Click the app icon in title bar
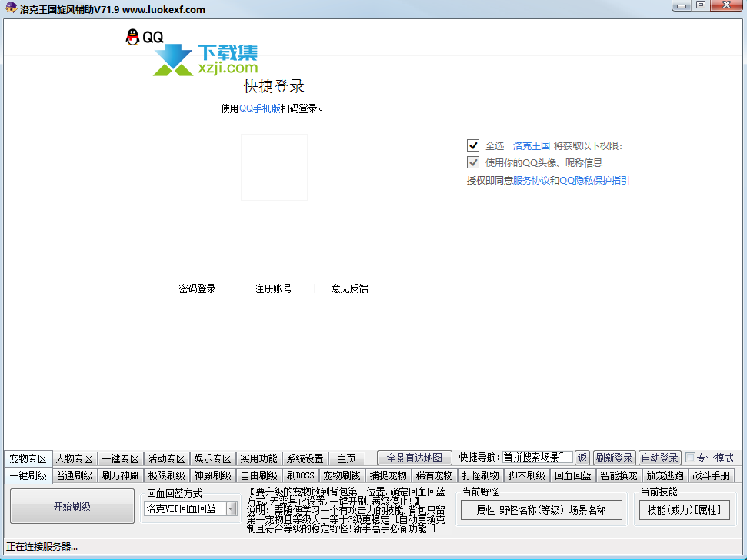The height and width of the screenshot is (560, 747). [x=11, y=8]
